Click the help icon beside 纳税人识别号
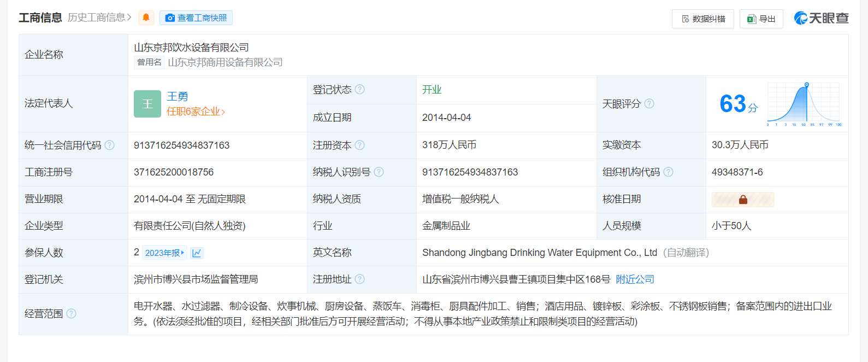Image resolution: width=868 pixels, height=362 pixels. pyautogui.click(x=379, y=172)
